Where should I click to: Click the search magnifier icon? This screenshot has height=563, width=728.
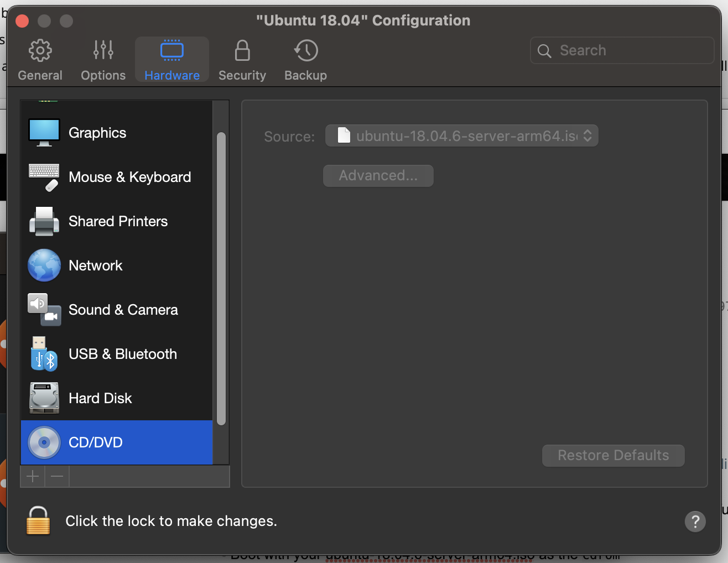(x=544, y=51)
